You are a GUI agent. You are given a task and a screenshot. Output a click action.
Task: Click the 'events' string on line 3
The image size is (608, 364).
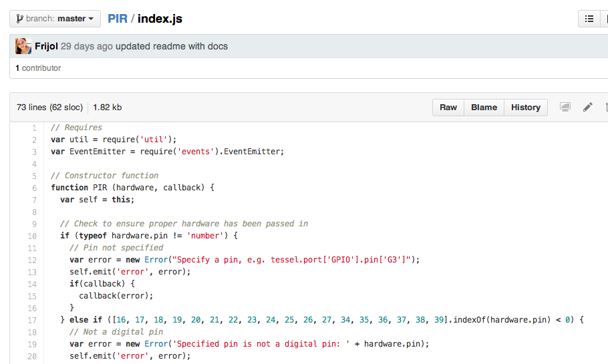pyautogui.click(x=196, y=152)
